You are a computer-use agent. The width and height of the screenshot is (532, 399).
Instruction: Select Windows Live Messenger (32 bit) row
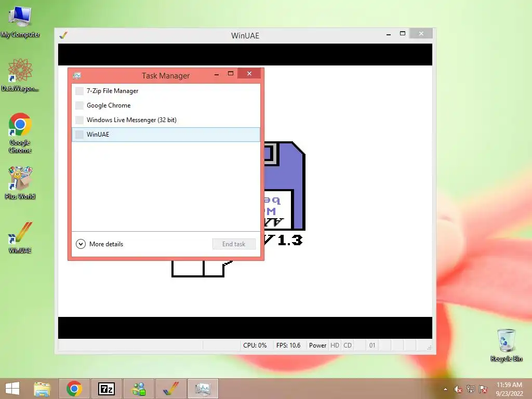166,120
